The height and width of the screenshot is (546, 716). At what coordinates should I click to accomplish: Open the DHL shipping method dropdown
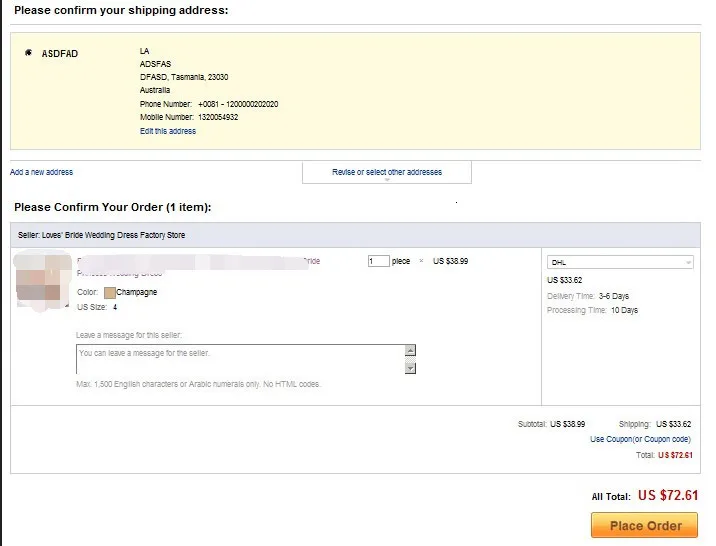click(x=619, y=262)
